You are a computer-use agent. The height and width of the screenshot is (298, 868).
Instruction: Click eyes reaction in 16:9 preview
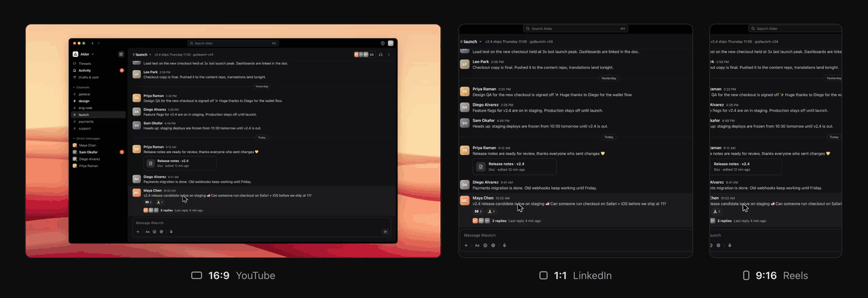tap(148, 202)
